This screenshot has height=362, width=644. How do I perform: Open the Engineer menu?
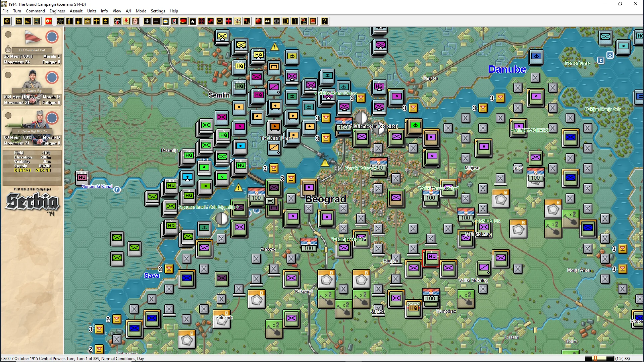tap(57, 11)
